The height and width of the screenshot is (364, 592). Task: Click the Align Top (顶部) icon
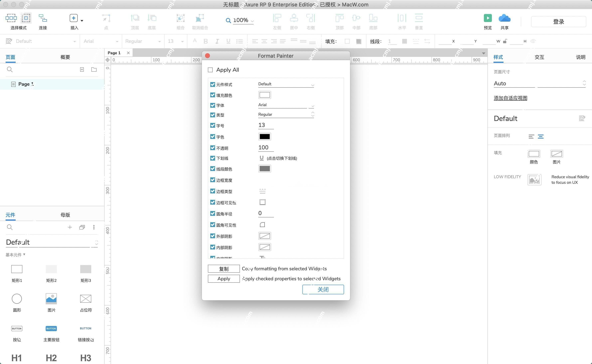coord(339,18)
